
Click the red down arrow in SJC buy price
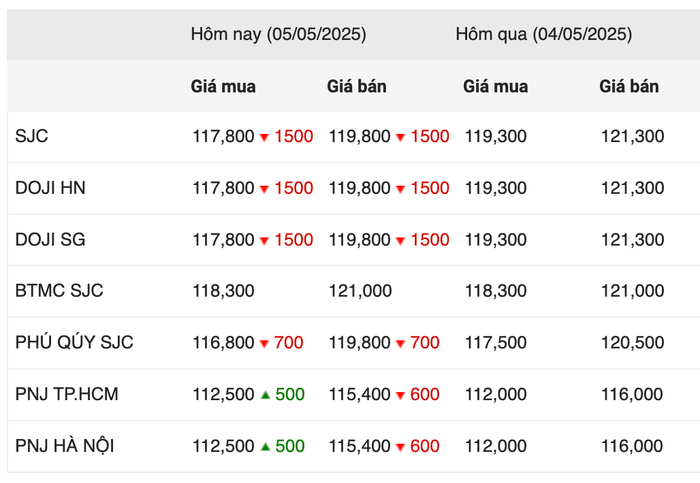click(x=264, y=137)
